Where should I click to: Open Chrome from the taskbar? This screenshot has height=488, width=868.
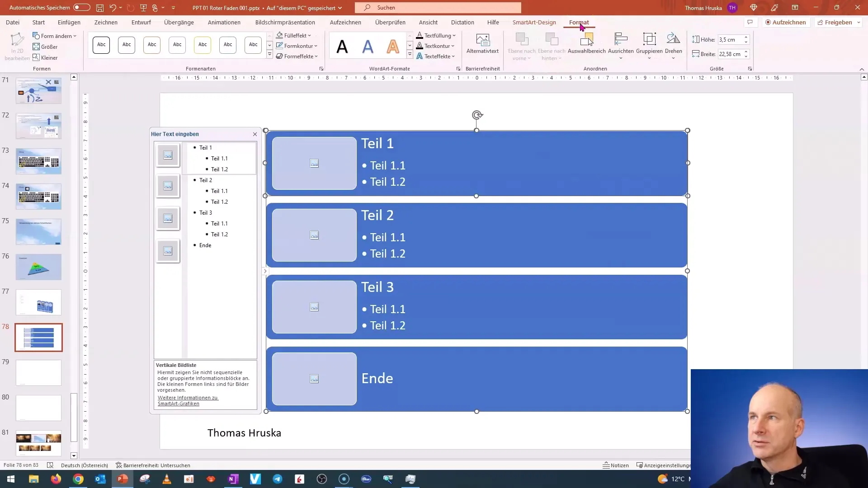coord(78,479)
